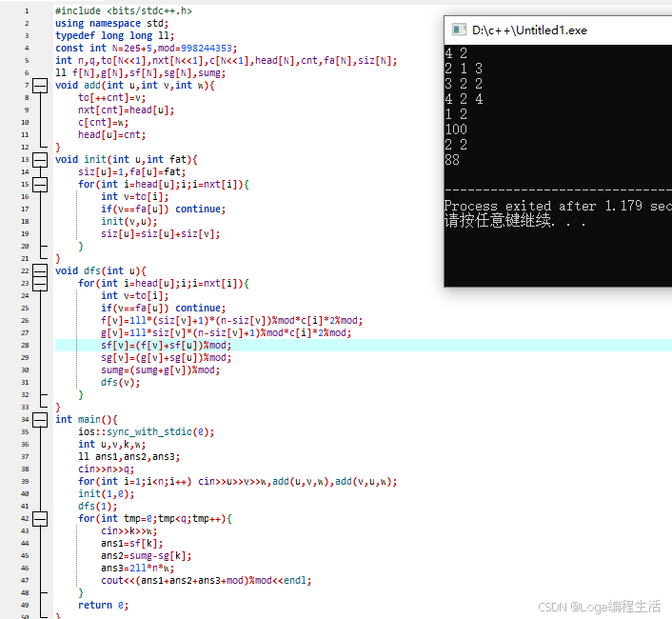Click the console window application icon
Image resolution: width=672 pixels, height=619 pixels.
coord(459,30)
